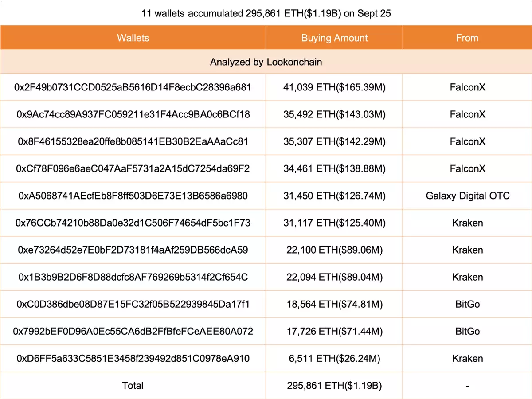Click the Total row label

point(133,386)
